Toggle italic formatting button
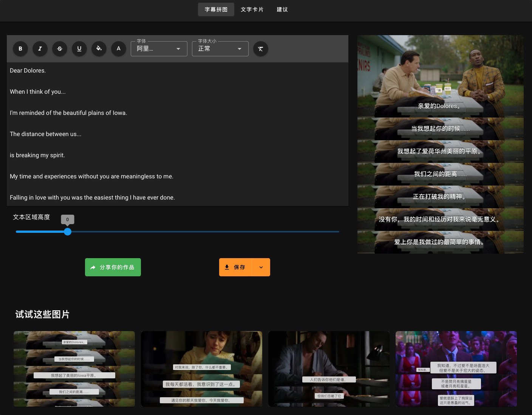532x415 pixels. (40, 49)
